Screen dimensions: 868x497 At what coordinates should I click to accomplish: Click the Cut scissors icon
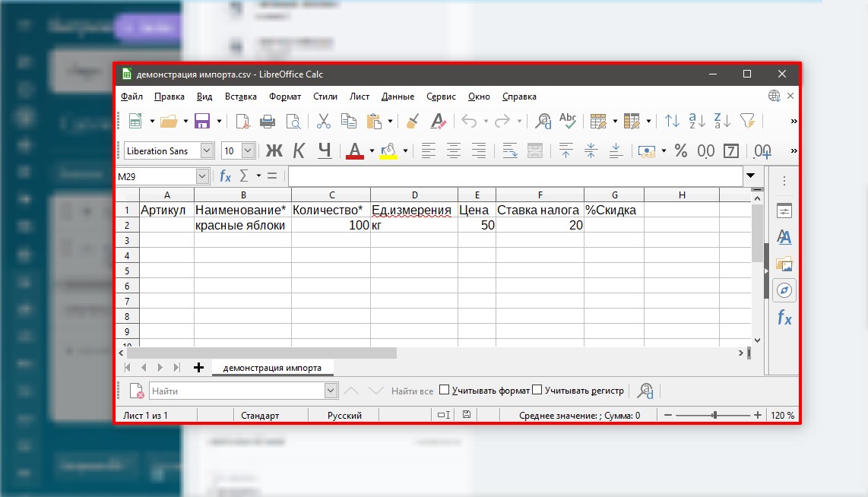(324, 121)
